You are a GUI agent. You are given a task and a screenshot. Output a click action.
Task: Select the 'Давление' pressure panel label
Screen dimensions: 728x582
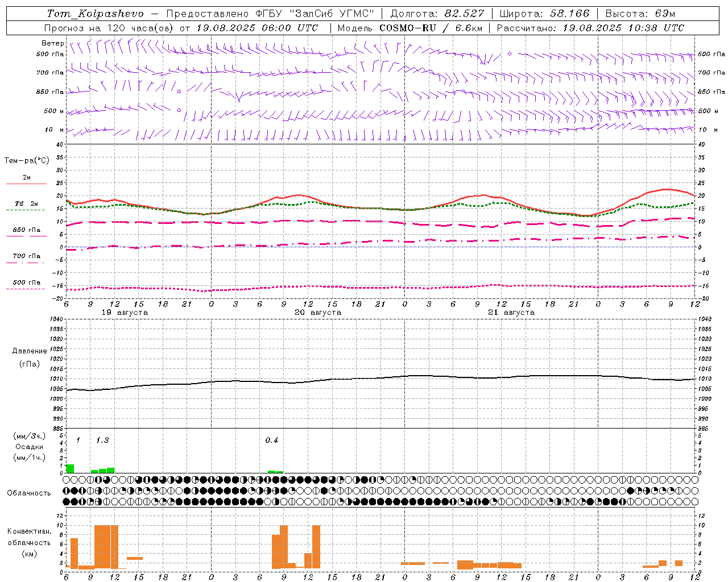pyautogui.click(x=30, y=351)
